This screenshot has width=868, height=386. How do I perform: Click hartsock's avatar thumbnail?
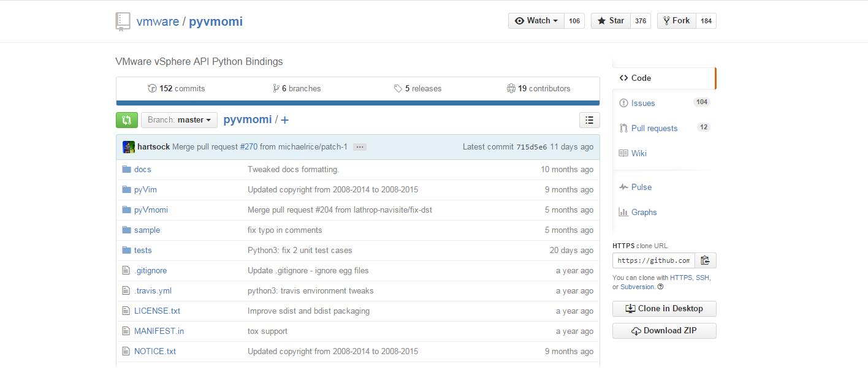[129, 147]
